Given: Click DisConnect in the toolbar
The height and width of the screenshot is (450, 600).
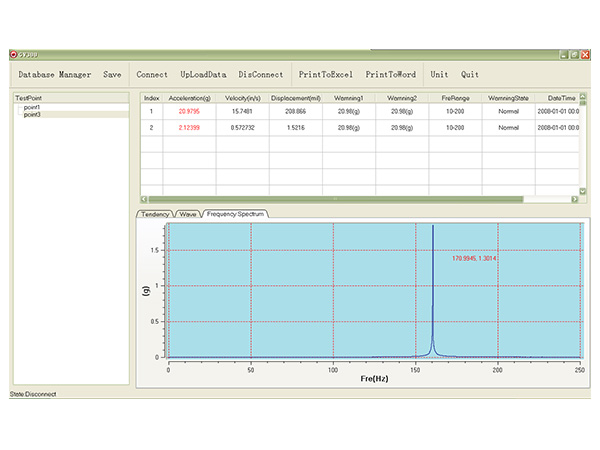Looking at the screenshot, I should pyautogui.click(x=261, y=75).
